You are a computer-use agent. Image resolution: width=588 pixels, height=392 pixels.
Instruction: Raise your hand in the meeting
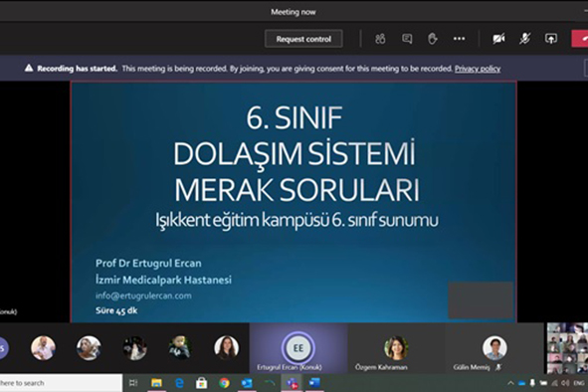click(x=433, y=39)
